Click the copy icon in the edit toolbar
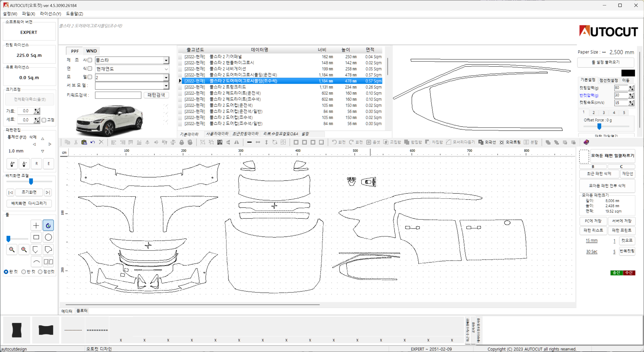Viewport: 644px width, 352px height. coord(67,142)
